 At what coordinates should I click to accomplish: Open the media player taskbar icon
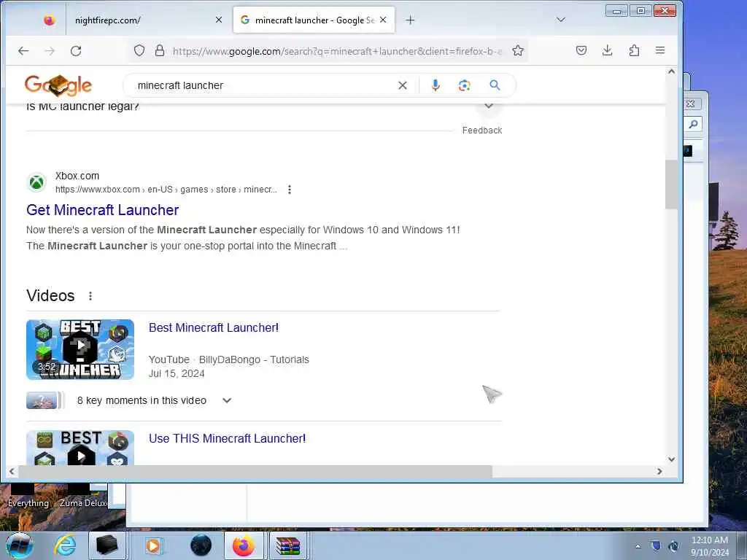point(153,545)
